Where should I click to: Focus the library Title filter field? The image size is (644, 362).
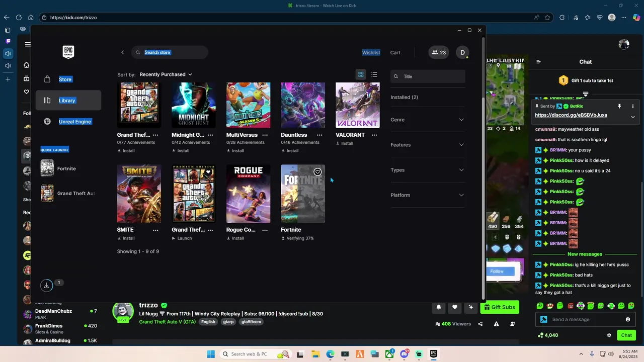pos(428,76)
